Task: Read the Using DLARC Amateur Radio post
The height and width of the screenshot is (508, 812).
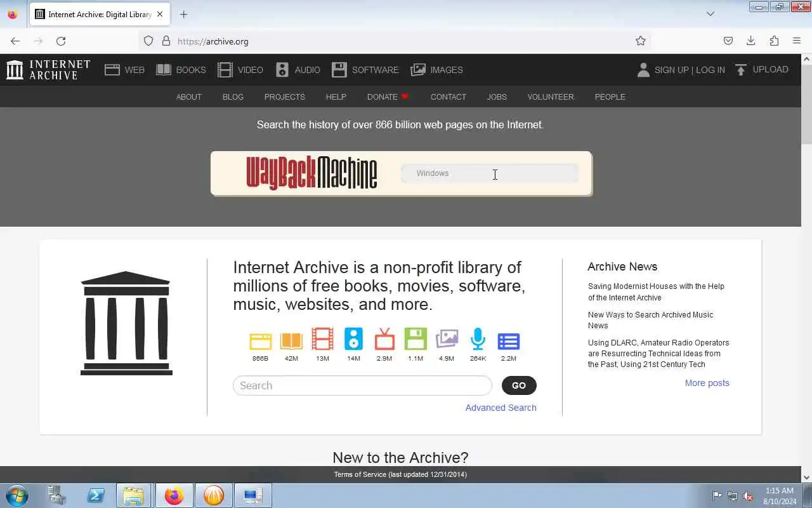Action: tap(658, 354)
